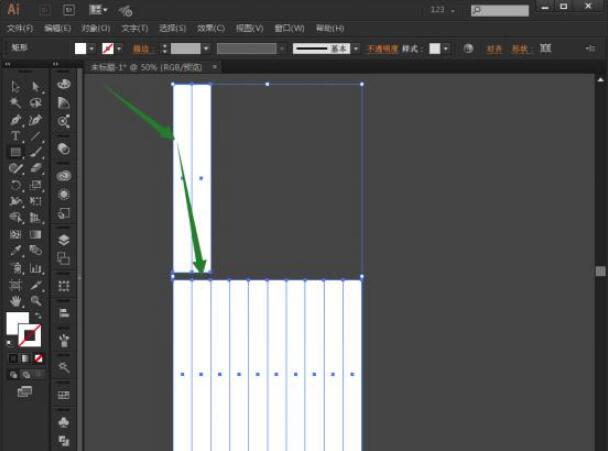This screenshot has width=608, height=451.
Task: Select the Scale tool
Action: click(36, 185)
